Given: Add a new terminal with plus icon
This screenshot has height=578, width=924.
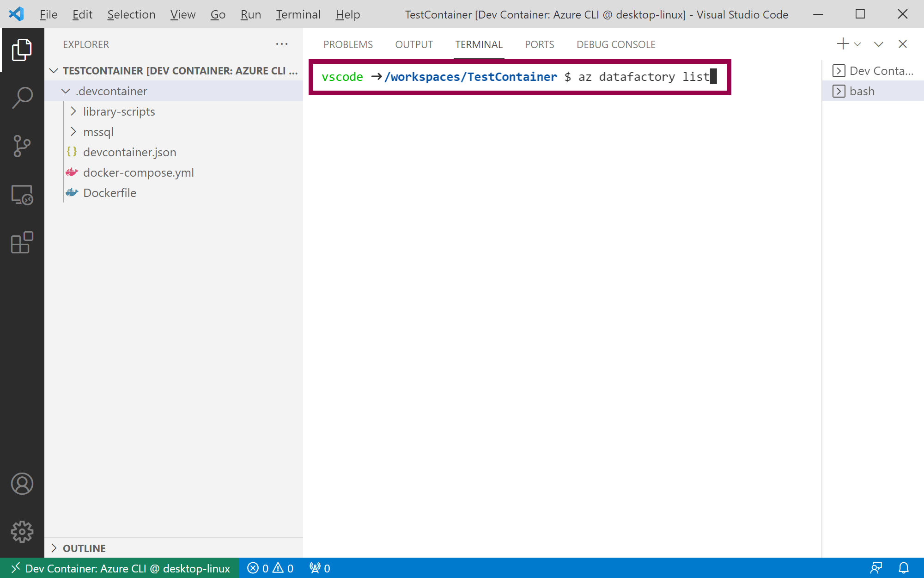Looking at the screenshot, I should click(843, 44).
